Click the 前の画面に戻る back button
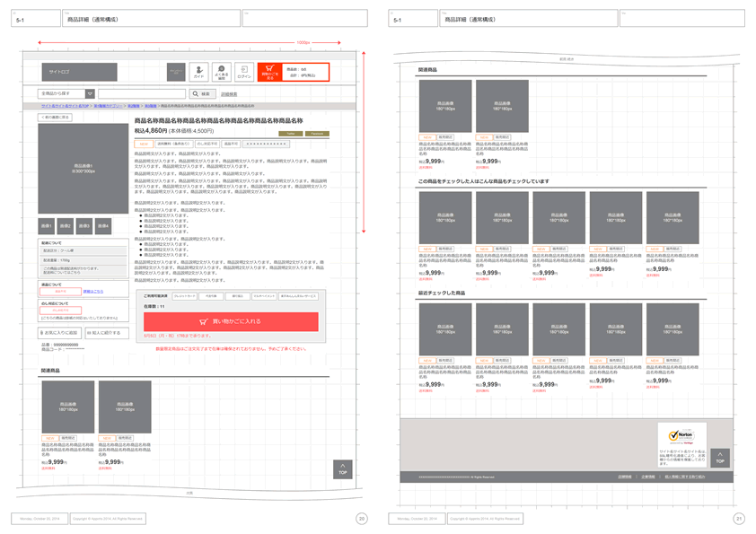Image resolution: width=756 pixels, height=534 pixels. (55, 118)
